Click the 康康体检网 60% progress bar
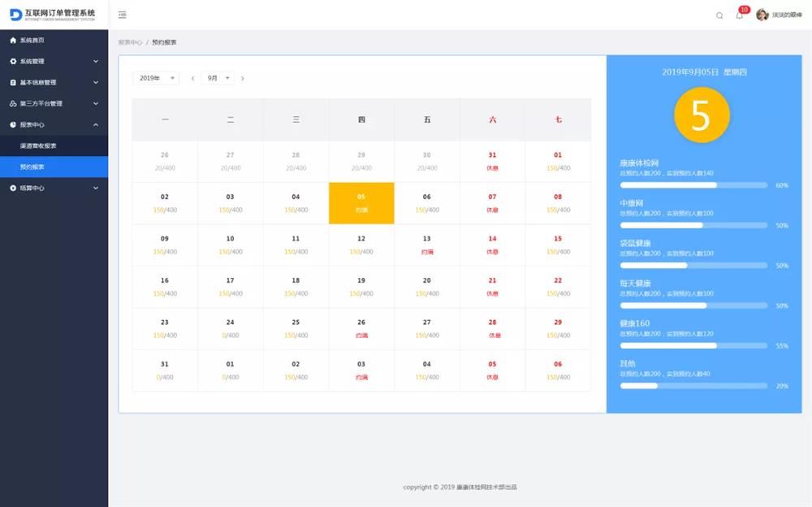This screenshot has height=507, width=812. [x=693, y=185]
